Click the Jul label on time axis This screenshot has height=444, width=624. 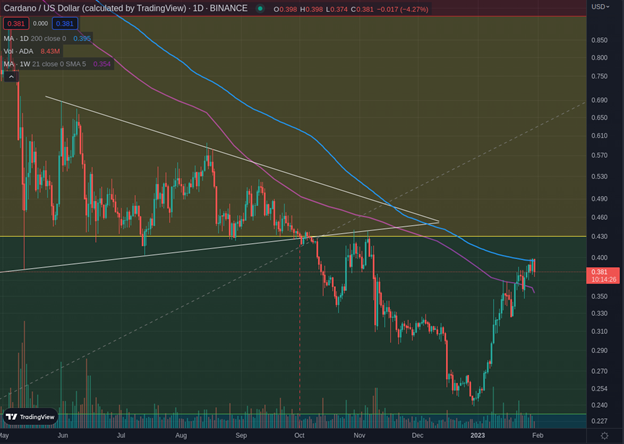pos(121,436)
